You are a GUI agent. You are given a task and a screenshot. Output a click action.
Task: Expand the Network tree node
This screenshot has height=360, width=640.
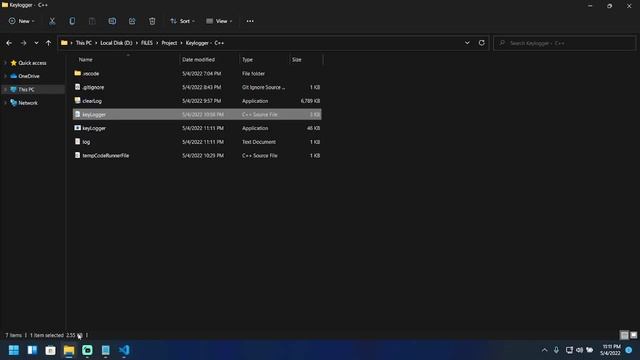(5, 103)
